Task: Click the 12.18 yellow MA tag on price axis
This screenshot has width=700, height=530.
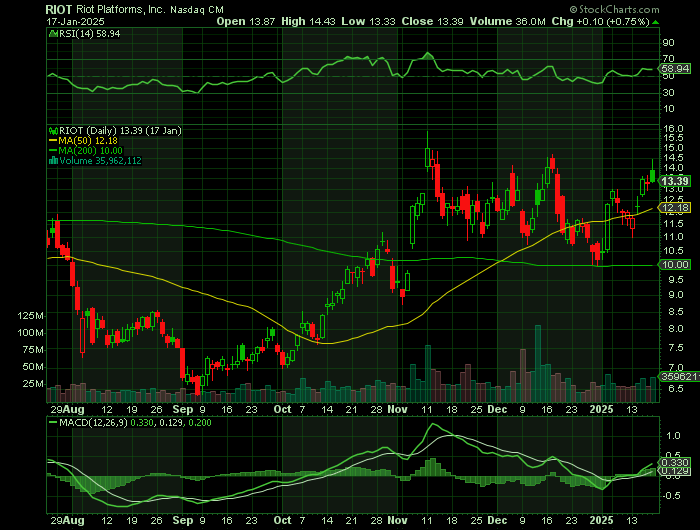Action: (x=675, y=208)
